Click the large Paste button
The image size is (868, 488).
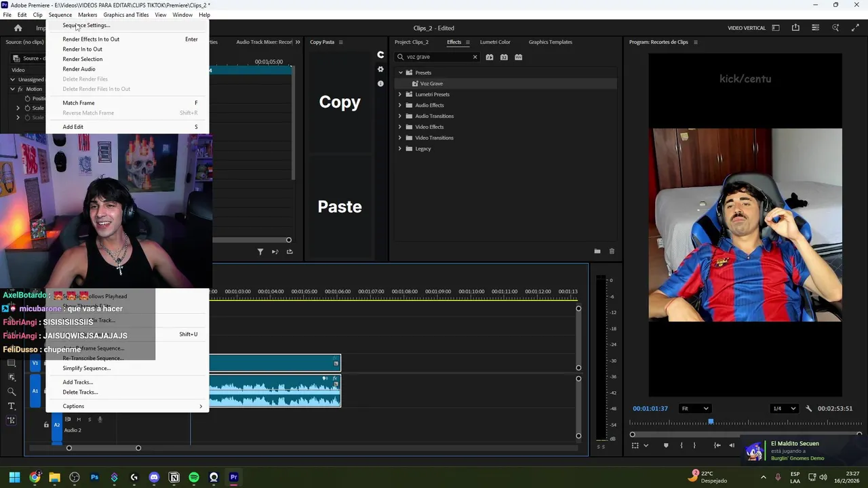click(340, 207)
